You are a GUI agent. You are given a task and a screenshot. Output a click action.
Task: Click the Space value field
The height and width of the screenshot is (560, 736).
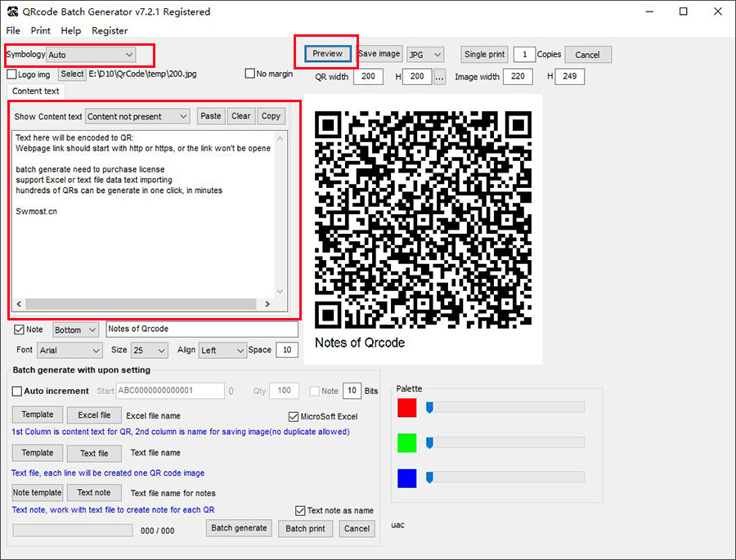click(287, 350)
